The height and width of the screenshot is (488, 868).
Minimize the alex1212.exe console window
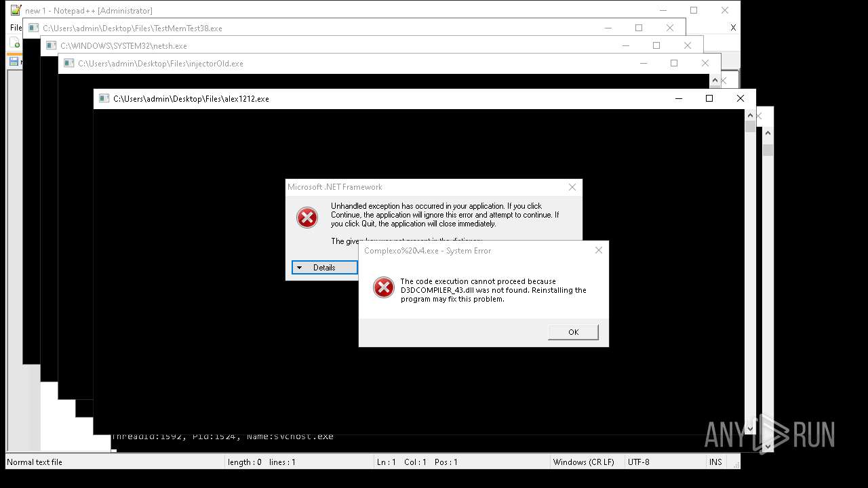tap(678, 98)
